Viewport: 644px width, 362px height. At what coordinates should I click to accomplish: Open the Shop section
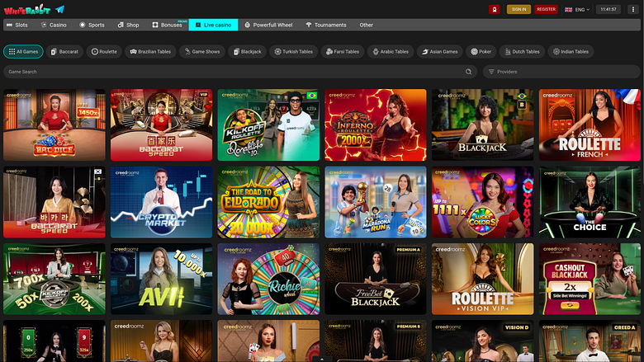[129, 25]
